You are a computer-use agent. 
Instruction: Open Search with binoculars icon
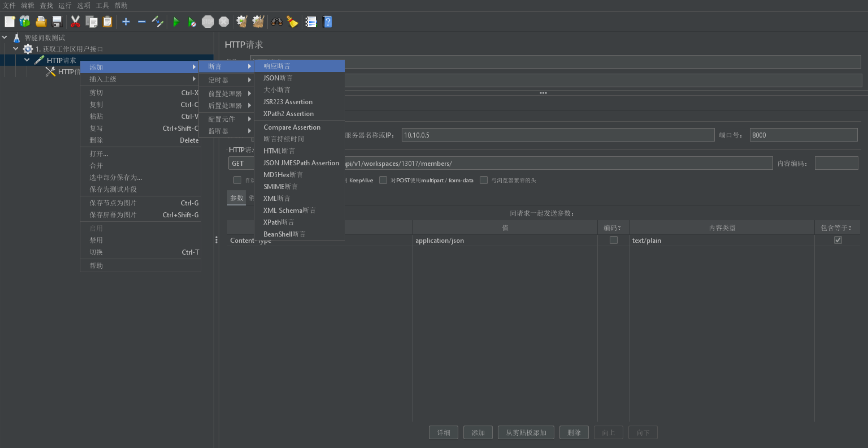click(x=277, y=22)
